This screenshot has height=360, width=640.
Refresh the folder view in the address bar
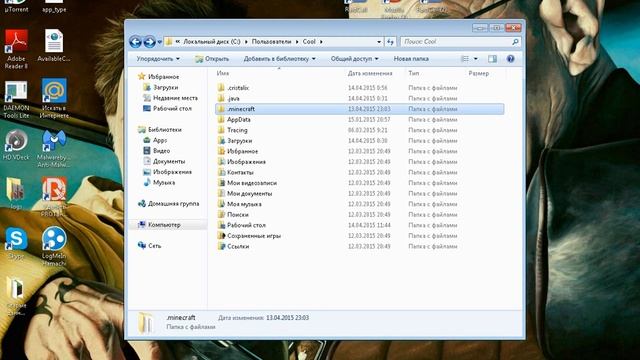(x=390, y=42)
